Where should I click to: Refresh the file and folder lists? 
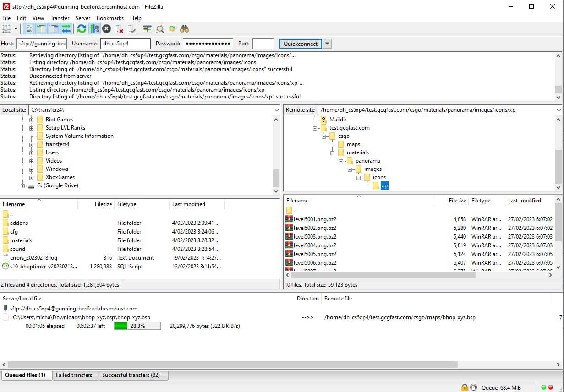click(82, 29)
